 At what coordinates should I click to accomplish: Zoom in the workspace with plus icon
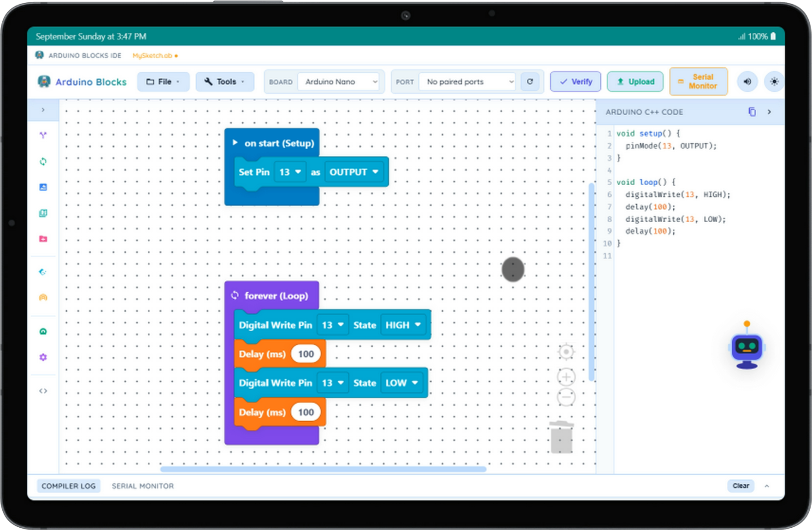tap(566, 377)
